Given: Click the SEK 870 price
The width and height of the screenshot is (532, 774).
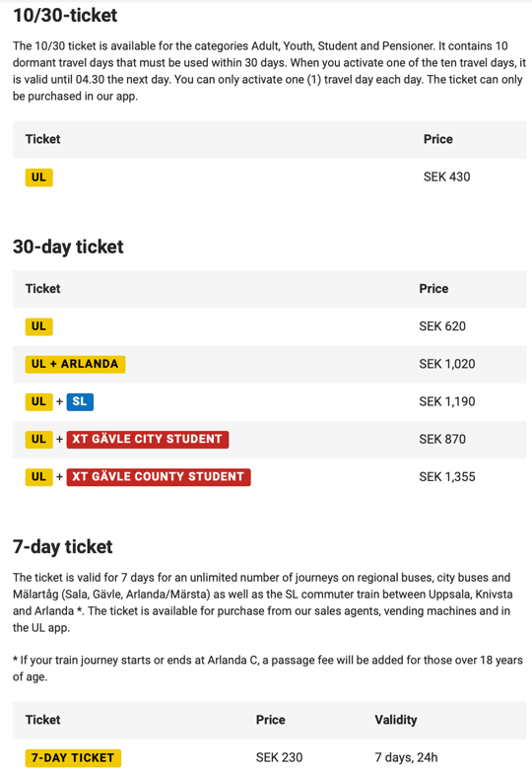Looking at the screenshot, I should 442,439.
